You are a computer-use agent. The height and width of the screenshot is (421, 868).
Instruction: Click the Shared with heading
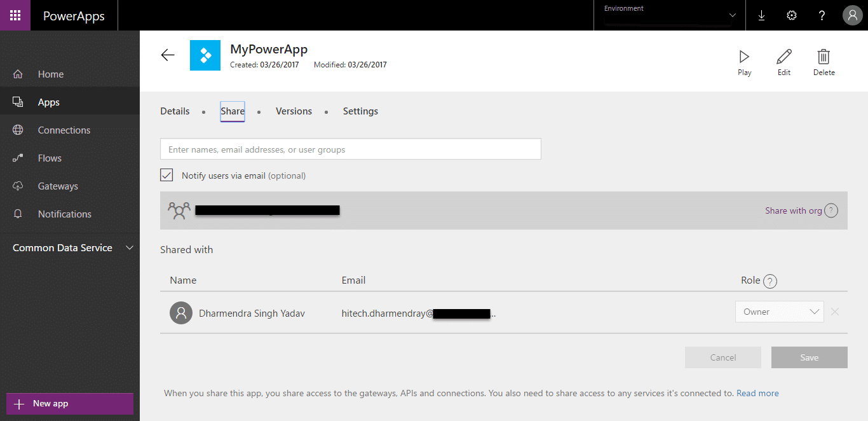(x=186, y=250)
